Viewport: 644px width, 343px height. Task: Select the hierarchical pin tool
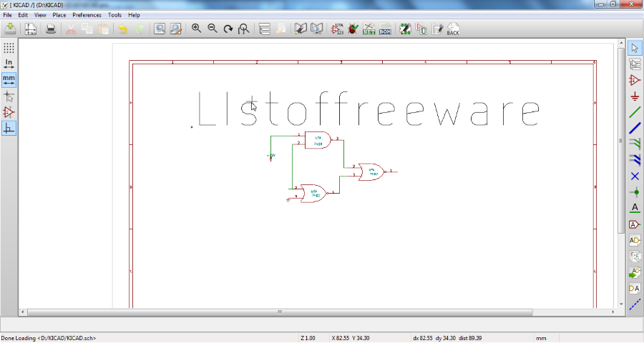coord(635,289)
